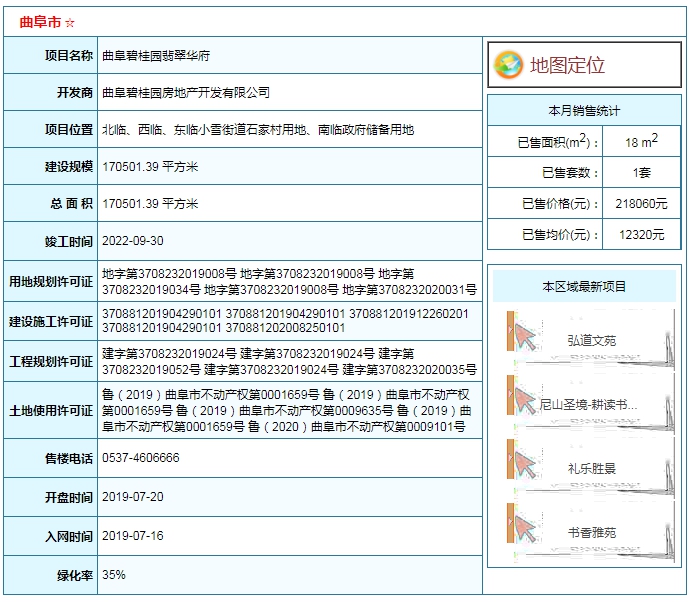This screenshot has height=602, width=695.
Task: Click completion date 2022-09-30
Action: tap(133, 241)
